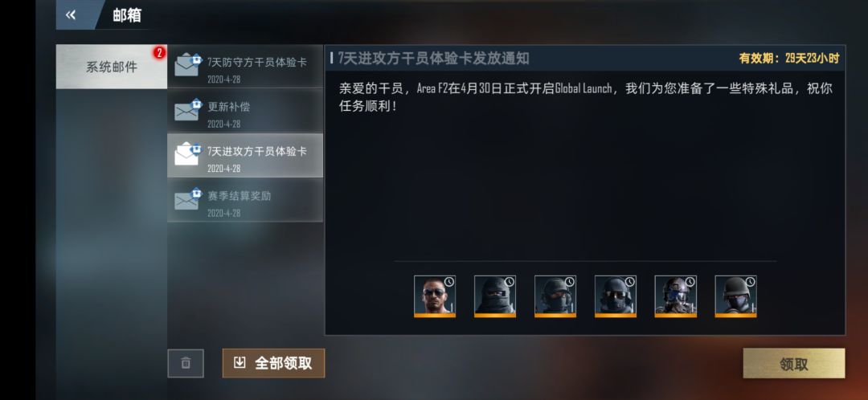Open the 系统邮件 tab
Image resolution: width=868 pixels, height=400 pixels.
click(111, 67)
